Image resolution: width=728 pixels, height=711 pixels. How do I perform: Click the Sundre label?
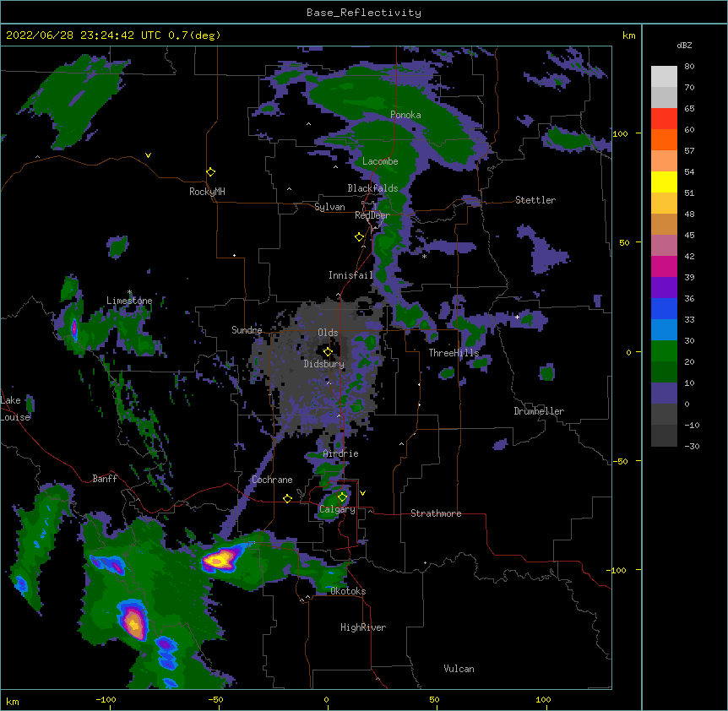(247, 330)
